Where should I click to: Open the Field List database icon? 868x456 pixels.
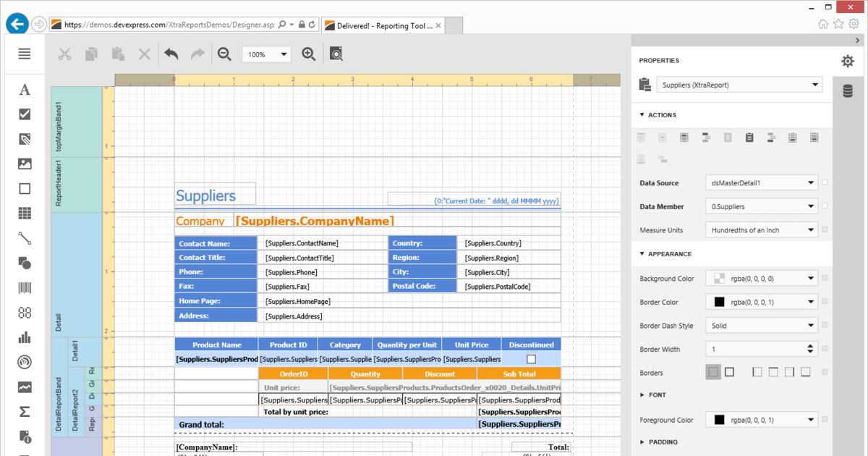coord(847,90)
